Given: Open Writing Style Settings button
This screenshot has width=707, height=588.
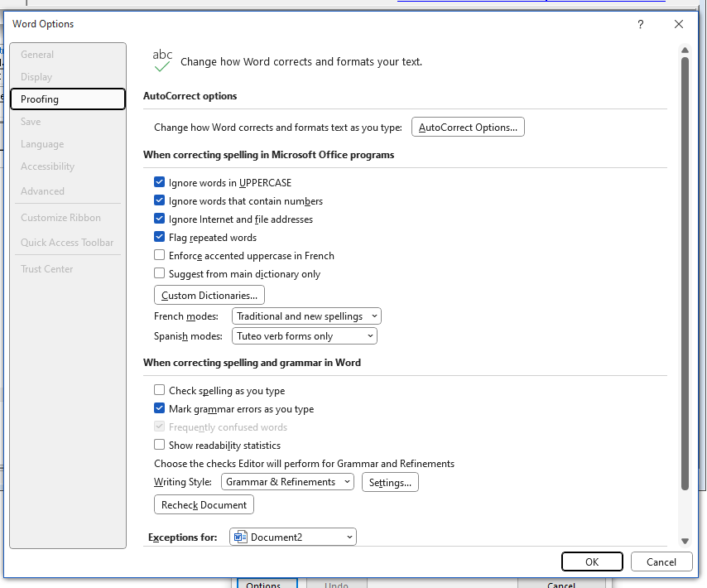Looking at the screenshot, I should tap(390, 483).
